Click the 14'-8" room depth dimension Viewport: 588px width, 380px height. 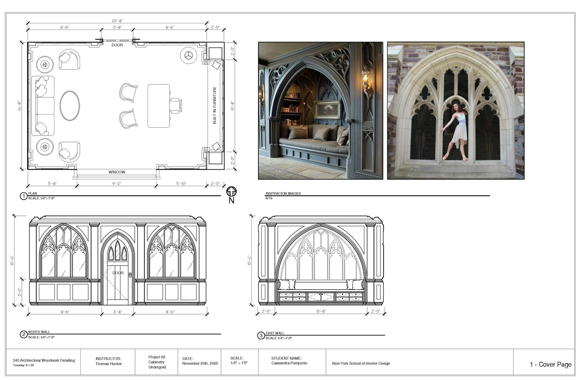(20, 106)
